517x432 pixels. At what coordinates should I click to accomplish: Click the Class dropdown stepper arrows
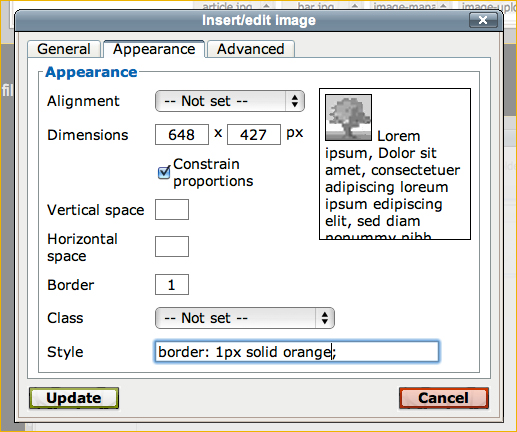[x=325, y=318]
